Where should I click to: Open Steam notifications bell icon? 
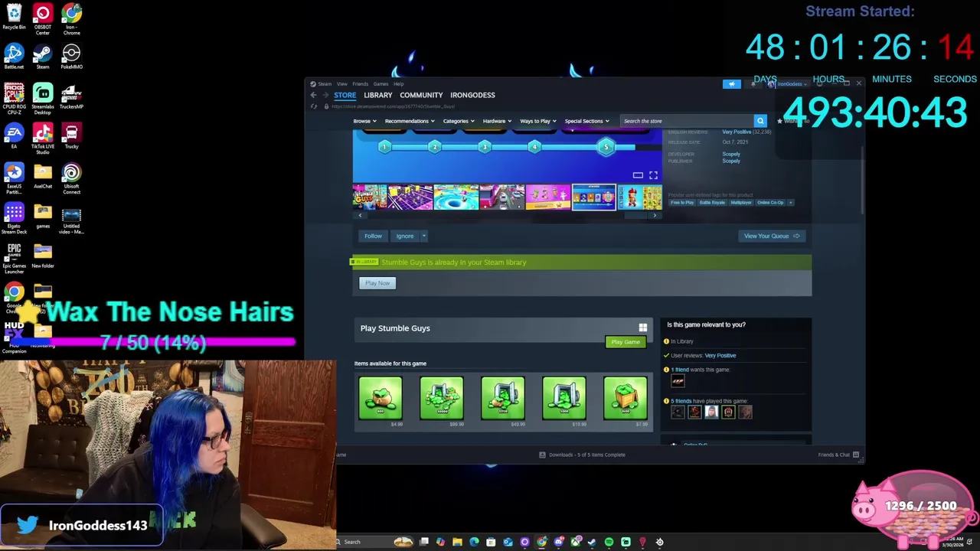[753, 83]
